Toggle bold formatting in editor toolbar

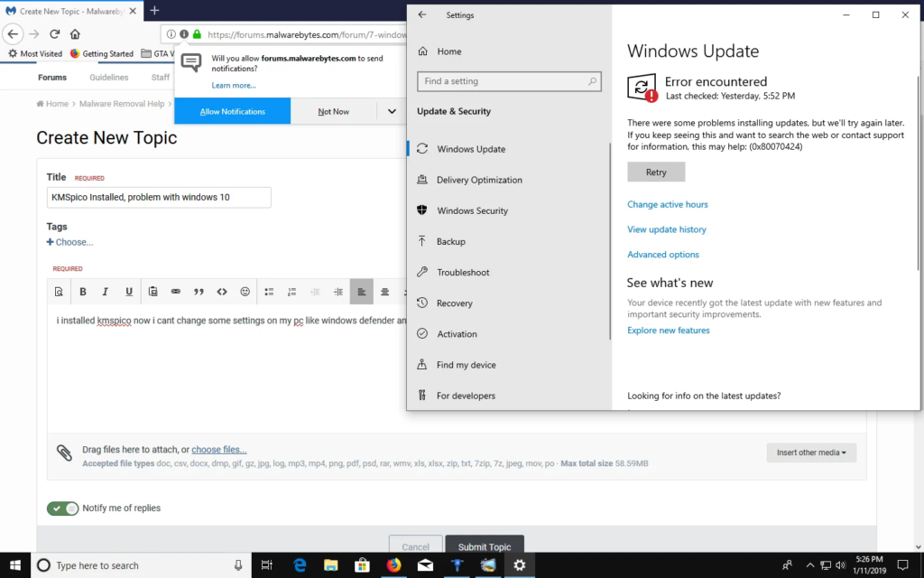click(83, 292)
